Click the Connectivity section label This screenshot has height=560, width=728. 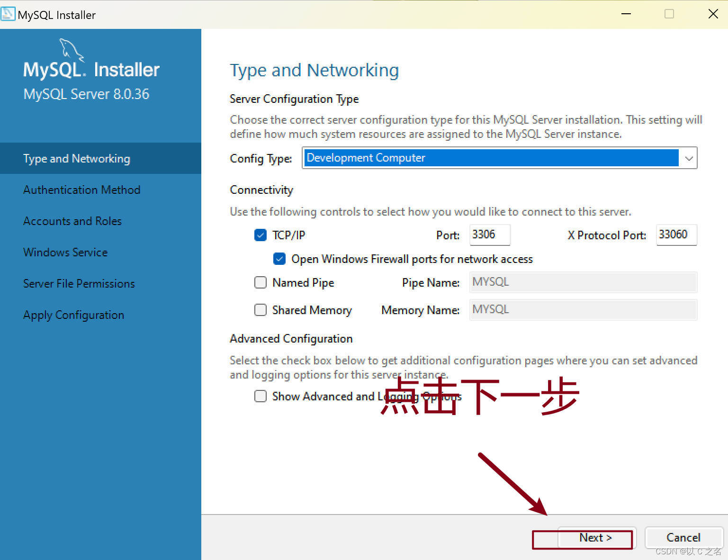[x=261, y=190]
